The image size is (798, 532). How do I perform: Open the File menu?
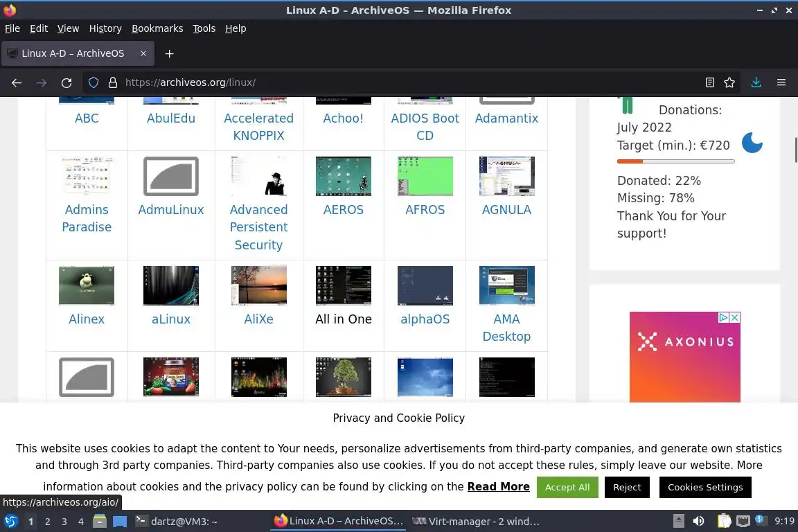pos(12,28)
